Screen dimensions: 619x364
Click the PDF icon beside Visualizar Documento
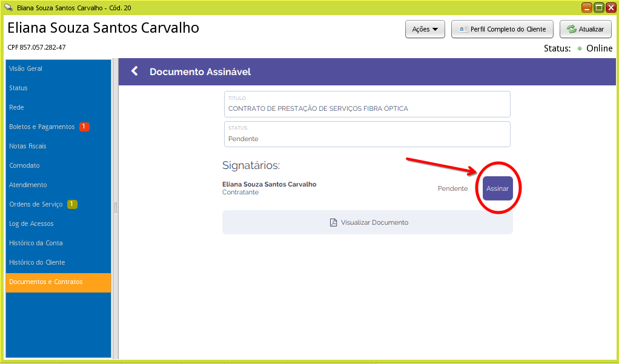[333, 222]
